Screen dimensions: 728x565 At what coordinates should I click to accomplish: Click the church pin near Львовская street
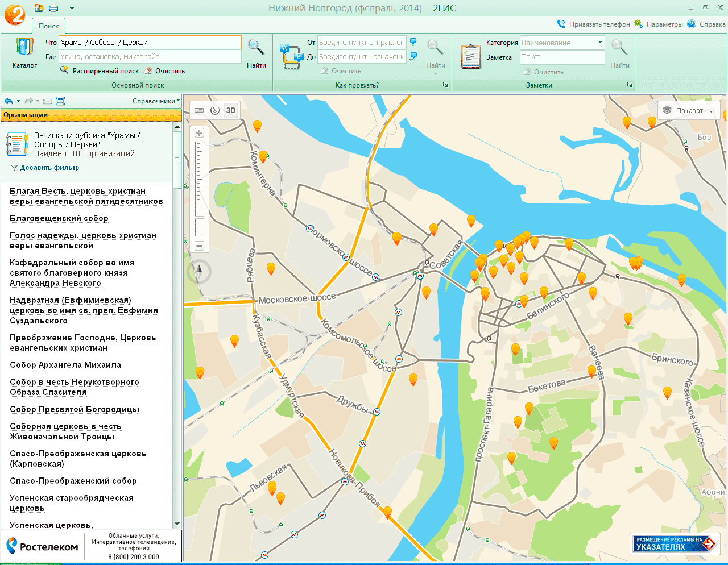pyautogui.click(x=272, y=488)
